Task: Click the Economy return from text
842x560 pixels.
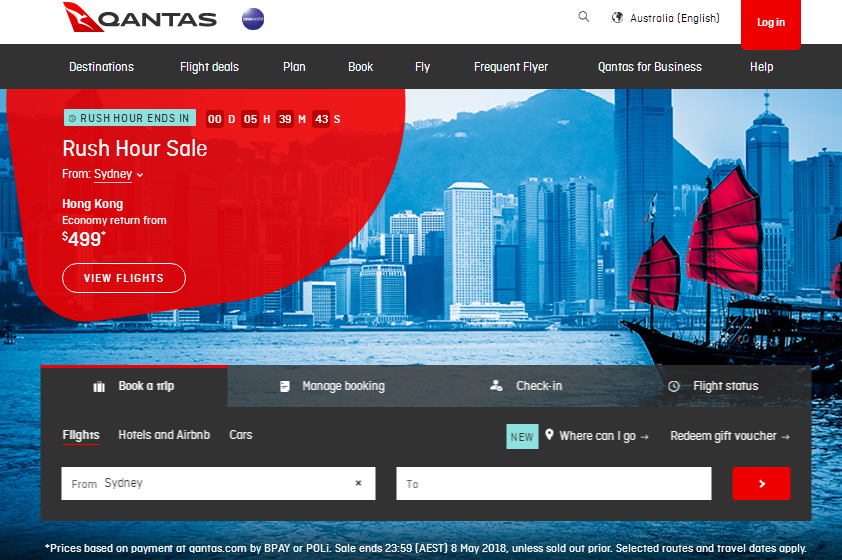Action: (114, 220)
